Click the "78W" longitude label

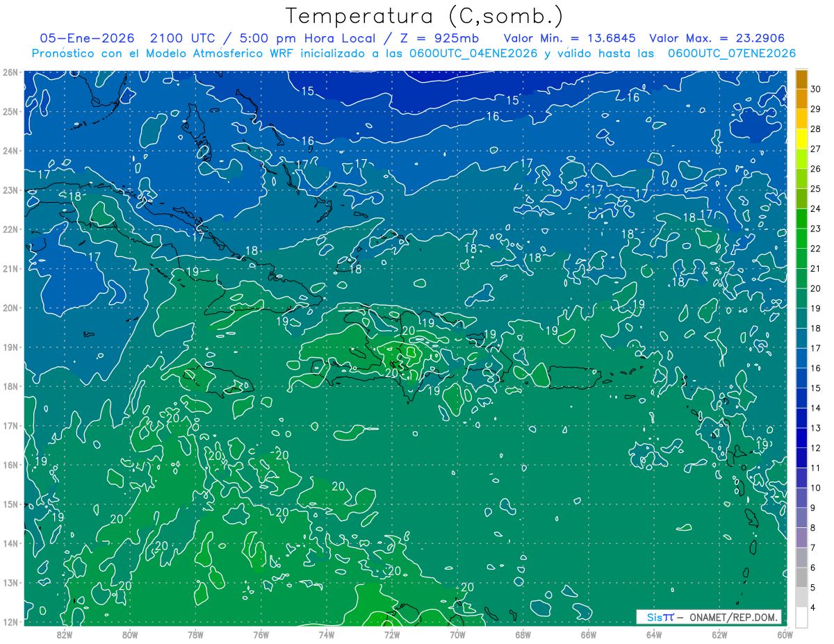click(x=195, y=634)
